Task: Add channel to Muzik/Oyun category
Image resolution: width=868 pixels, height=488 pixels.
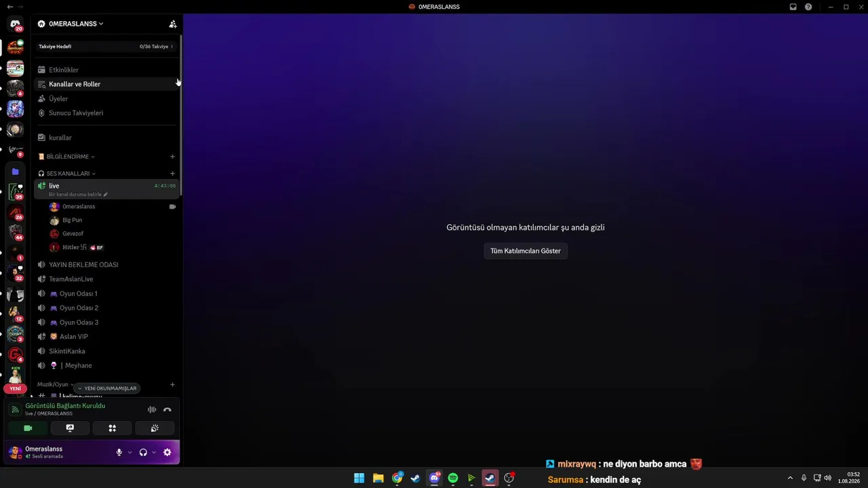Action: pos(172,384)
